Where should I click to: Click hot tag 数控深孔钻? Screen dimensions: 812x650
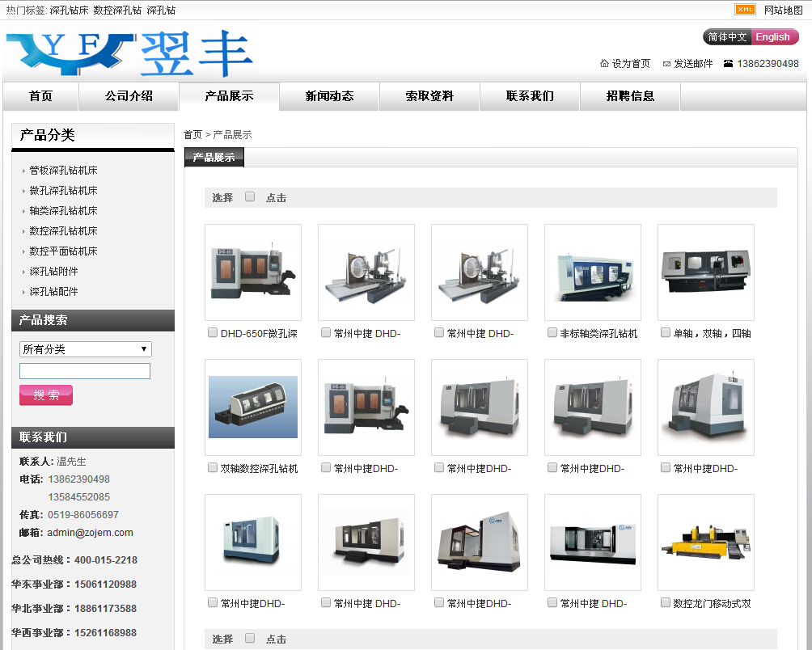click(117, 11)
